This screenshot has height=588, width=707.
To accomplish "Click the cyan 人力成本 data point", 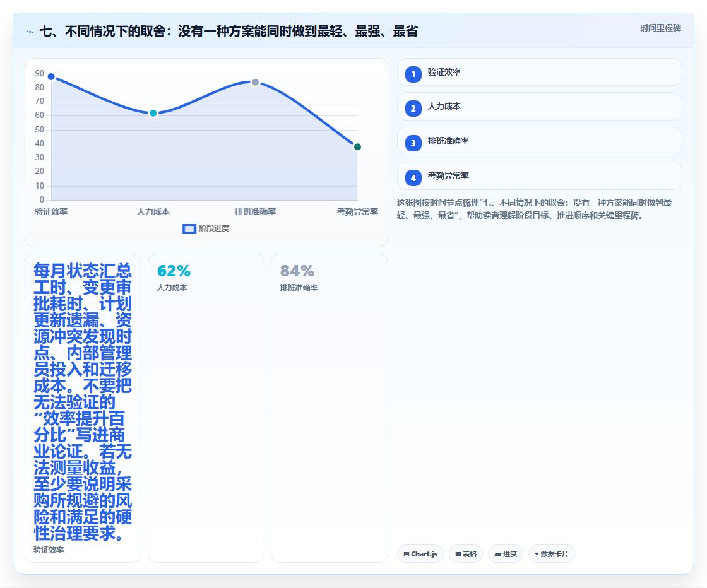I will [x=153, y=113].
